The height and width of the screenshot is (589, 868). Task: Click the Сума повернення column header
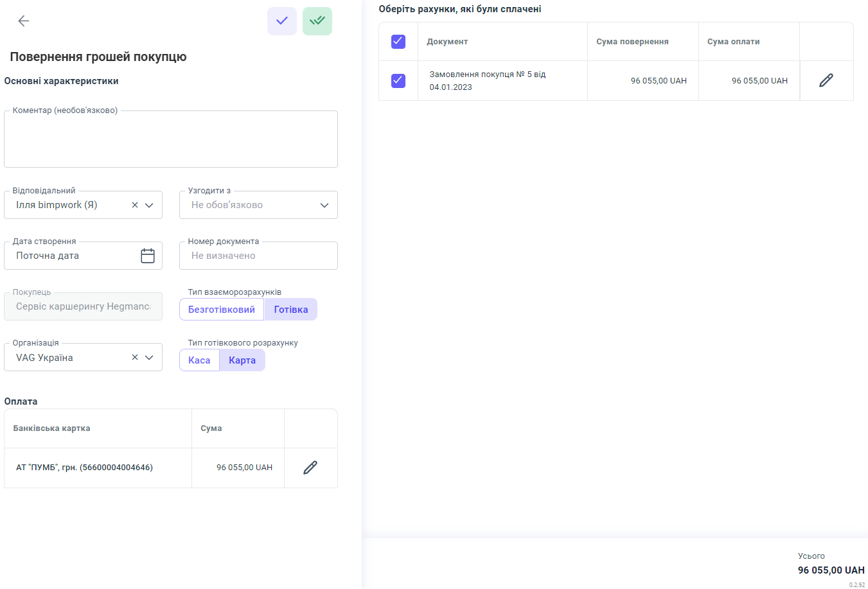tap(632, 42)
